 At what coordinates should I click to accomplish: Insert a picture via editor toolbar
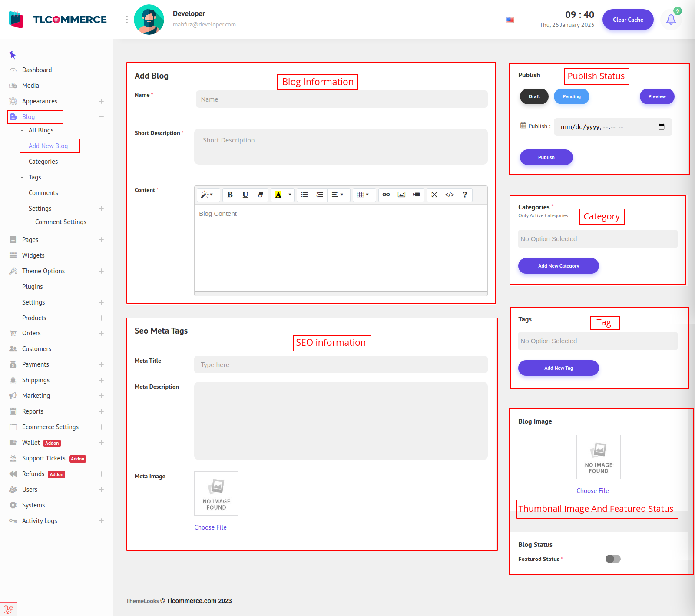[x=401, y=195]
